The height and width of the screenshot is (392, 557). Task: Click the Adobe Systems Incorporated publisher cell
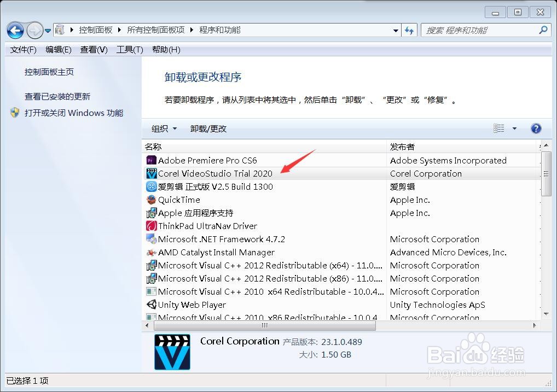pos(448,161)
